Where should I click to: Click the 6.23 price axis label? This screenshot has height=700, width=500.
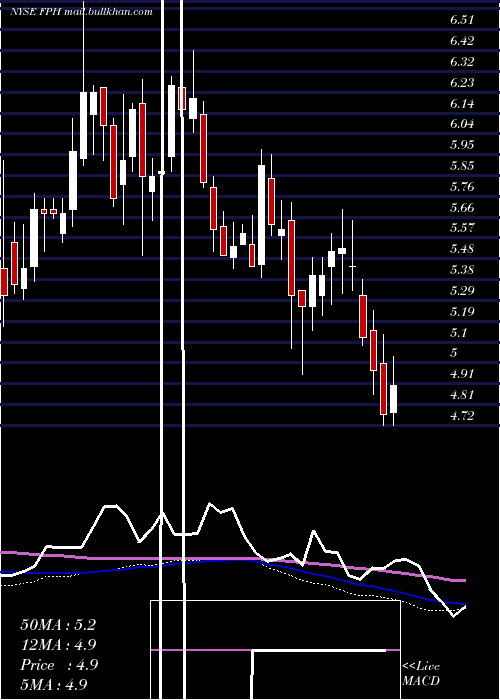pos(462,83)
